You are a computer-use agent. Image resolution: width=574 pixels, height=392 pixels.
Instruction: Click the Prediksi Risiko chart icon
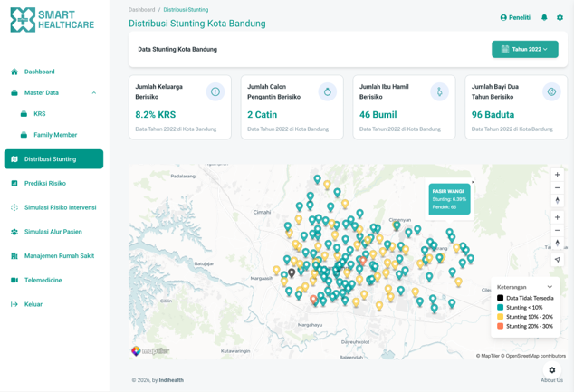tap(14, 184)
